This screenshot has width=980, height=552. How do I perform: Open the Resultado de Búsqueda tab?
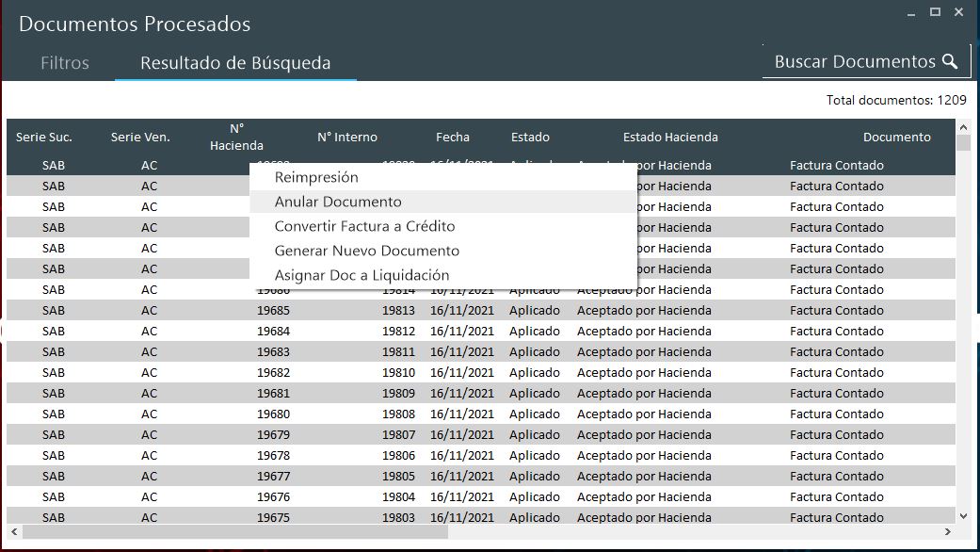(x=235, y=63)
